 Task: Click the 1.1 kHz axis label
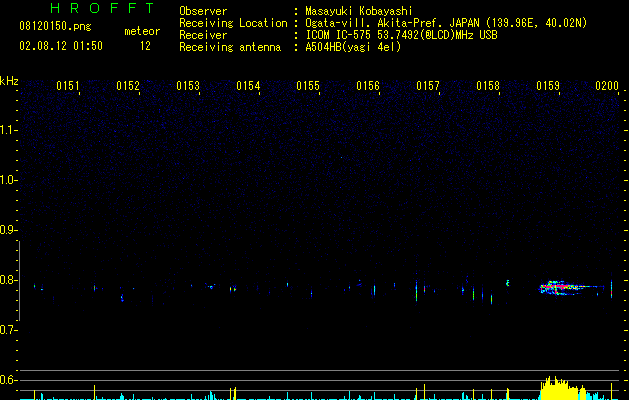pos(8,130)
